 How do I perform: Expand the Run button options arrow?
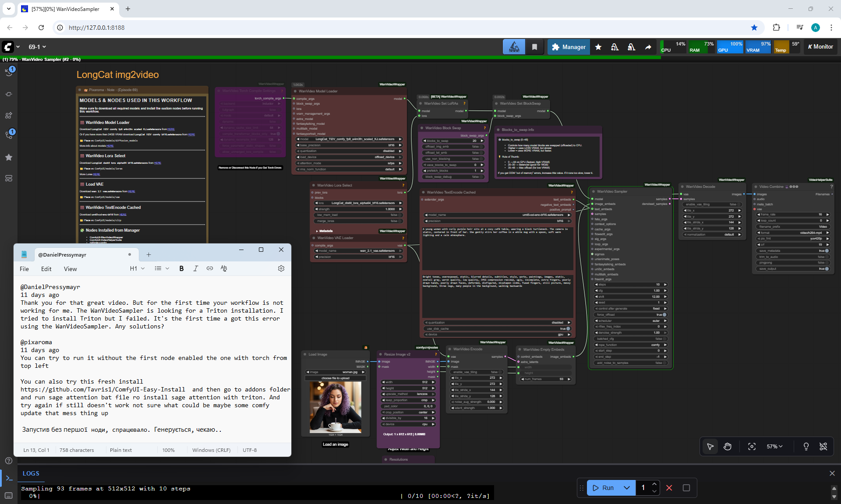pyautogui.click(x=627, y=488)
